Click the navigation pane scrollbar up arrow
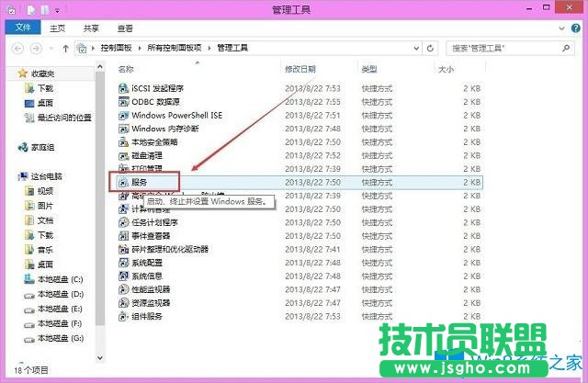This screenshot has height=383, width=588. pyautogui.click(x=100, y=67)
